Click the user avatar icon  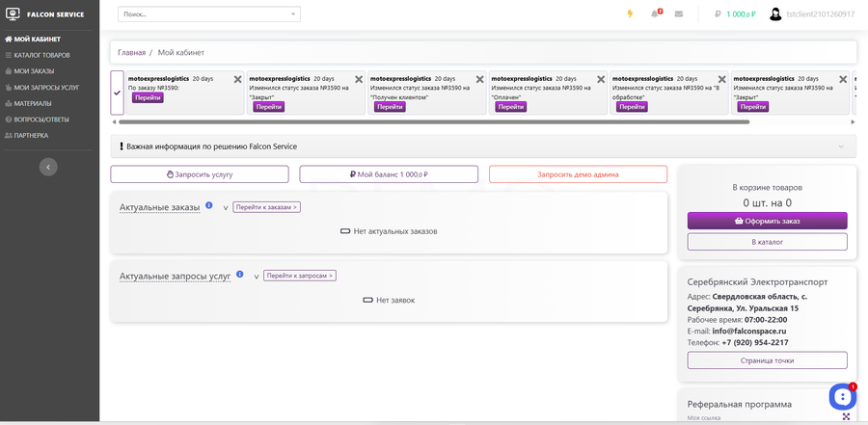pos(775,14)
